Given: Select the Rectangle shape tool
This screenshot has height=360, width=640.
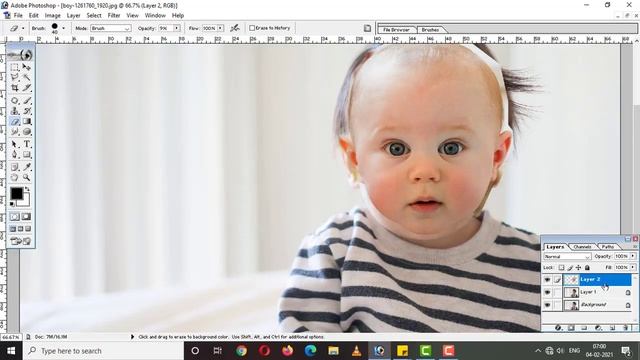Looking at the screenshot, I should click(x=27, y=155).
